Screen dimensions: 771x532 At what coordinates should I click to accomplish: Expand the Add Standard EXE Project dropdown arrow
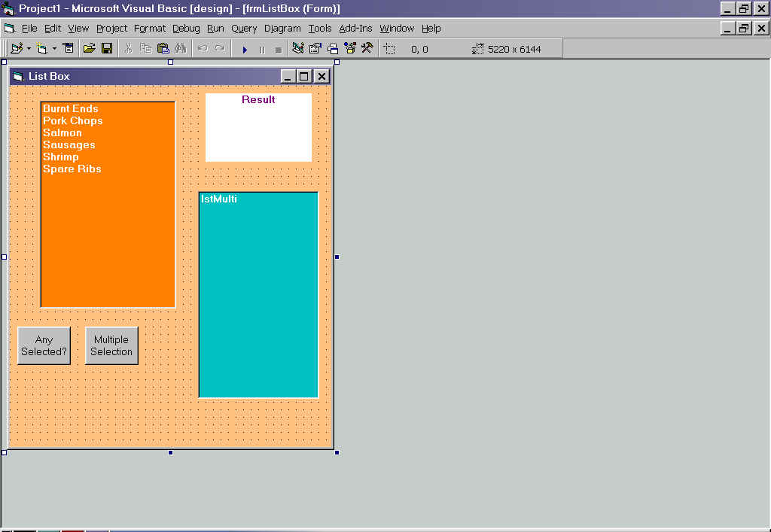click(x=29, y=49)
